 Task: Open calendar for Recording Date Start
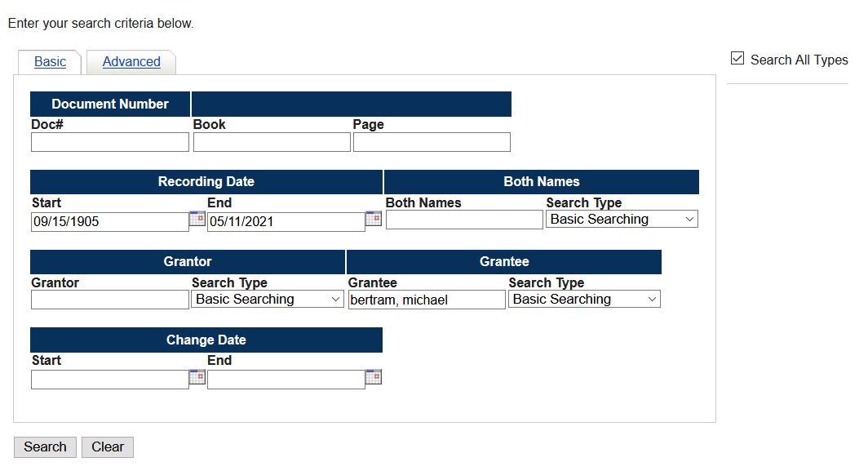[x=197, y=218]
